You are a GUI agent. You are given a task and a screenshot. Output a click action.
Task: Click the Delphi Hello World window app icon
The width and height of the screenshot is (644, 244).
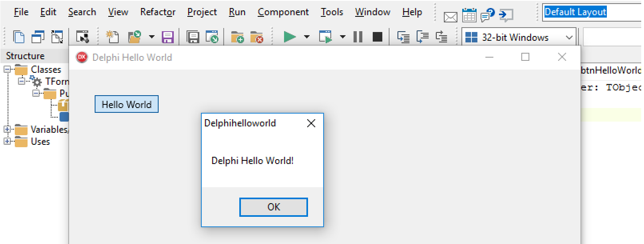[x=82, y=57]
